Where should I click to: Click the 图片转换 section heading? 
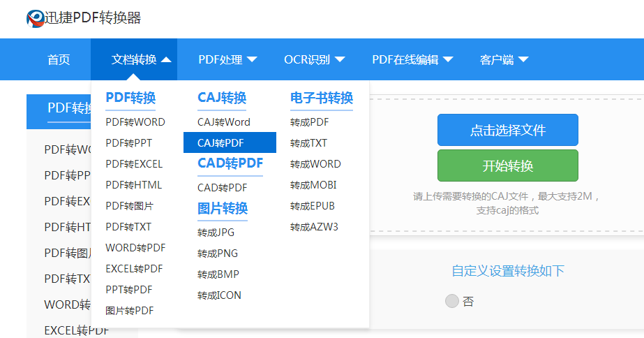click(x=223, y=209)
